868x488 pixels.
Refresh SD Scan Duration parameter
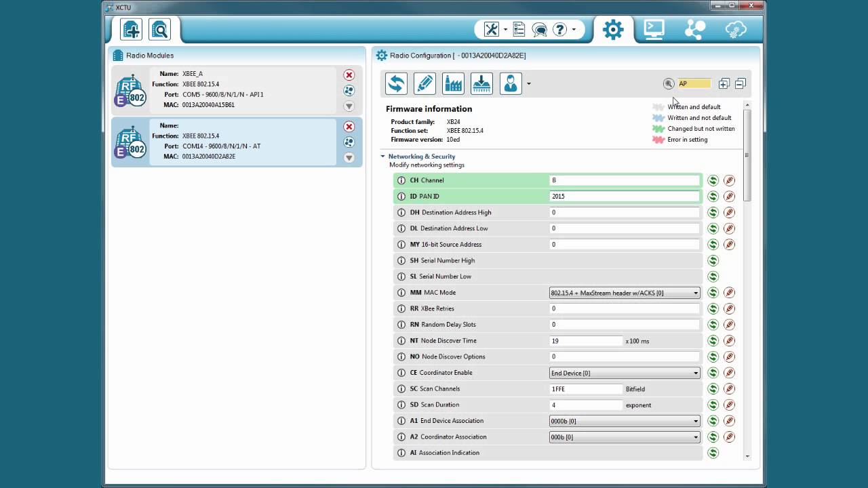(x=713, y=405)
